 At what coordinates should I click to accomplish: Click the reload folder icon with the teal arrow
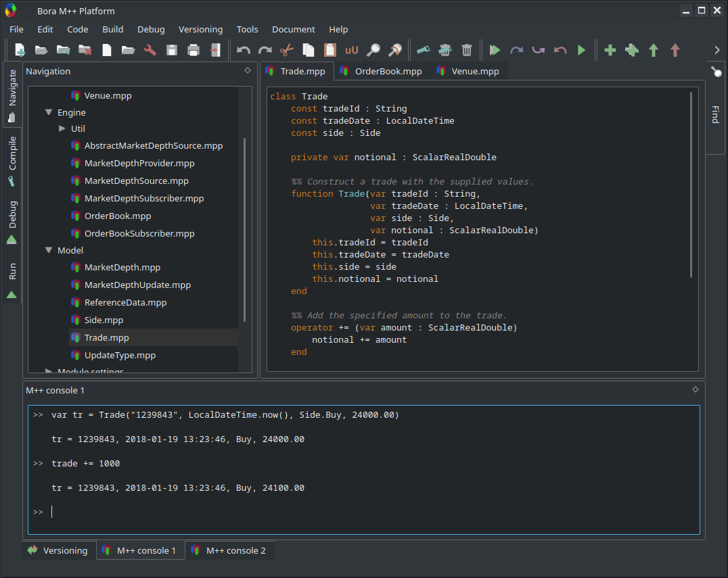(x=63, y=50)
